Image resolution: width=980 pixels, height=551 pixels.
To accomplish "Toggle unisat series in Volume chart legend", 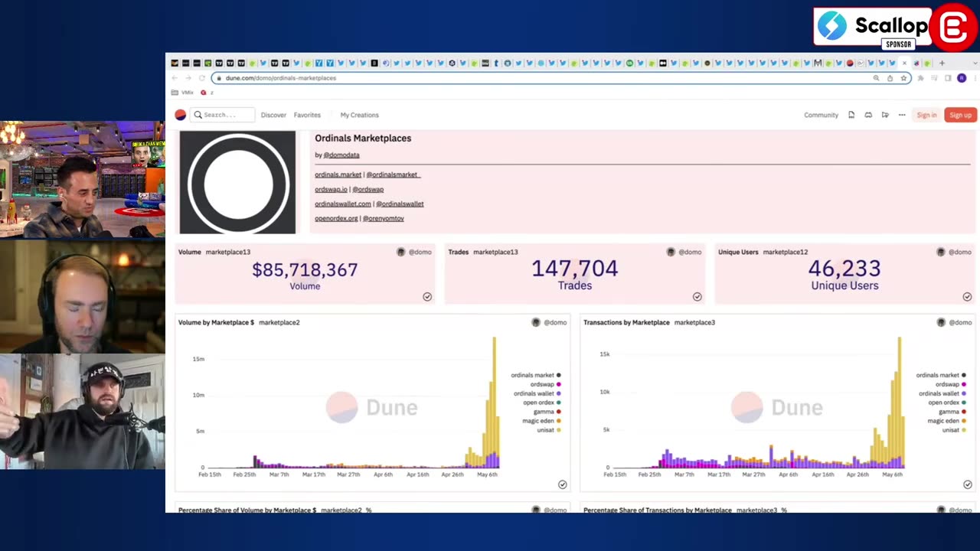I will click(x=548, y=430).
